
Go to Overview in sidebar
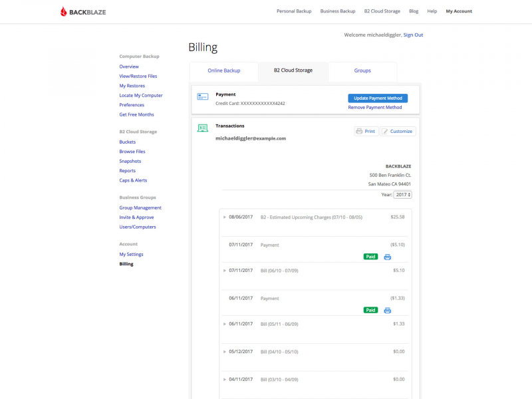129,66
